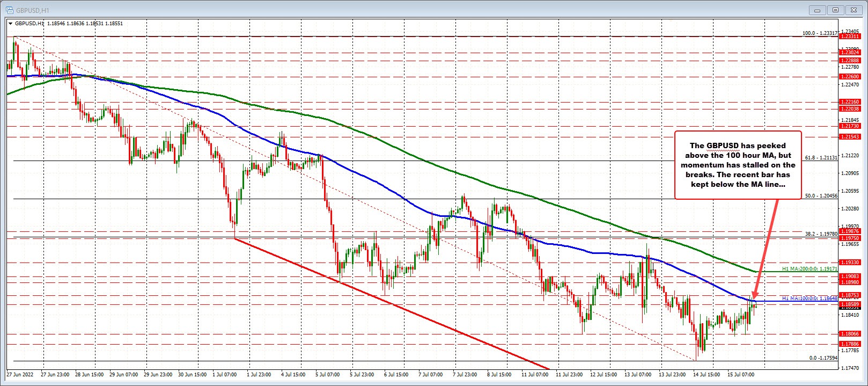Select the 1.21543 red price label
Screen dimensions: 868x386
(850, 137)
